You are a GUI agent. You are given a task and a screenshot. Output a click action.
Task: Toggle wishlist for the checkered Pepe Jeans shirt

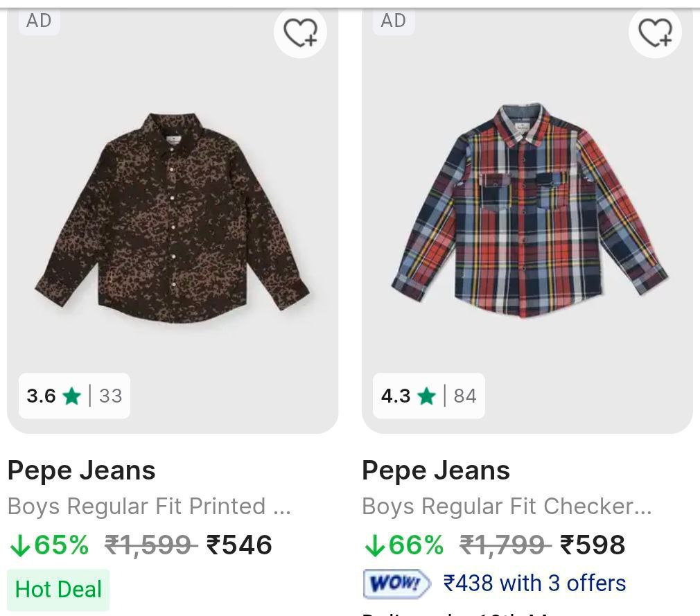coord(655,32)
